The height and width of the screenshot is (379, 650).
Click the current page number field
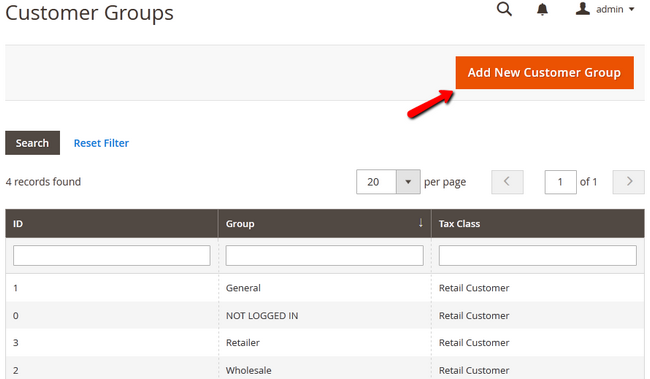[560, 182]
